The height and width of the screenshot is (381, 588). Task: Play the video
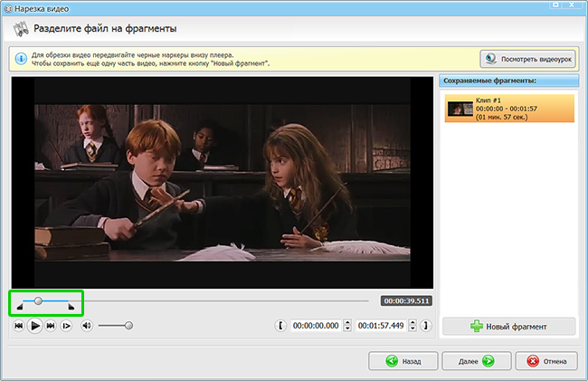click(35, 326)
